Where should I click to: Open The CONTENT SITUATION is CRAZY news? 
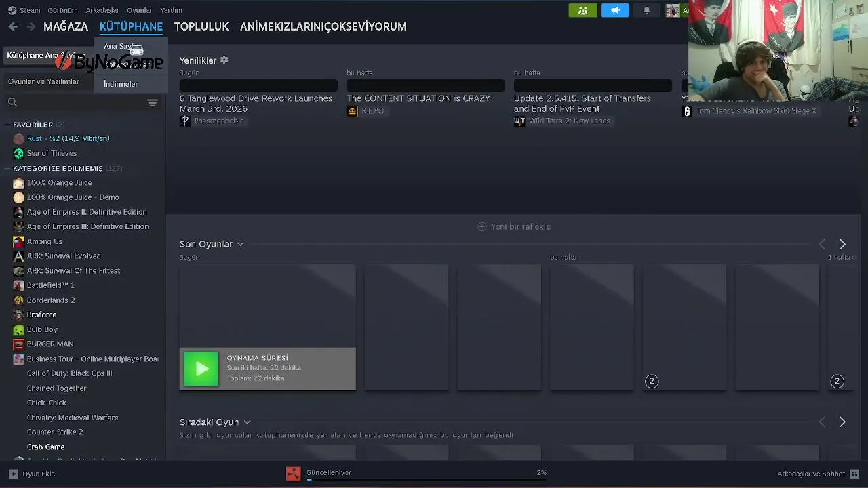pos(418,98)
